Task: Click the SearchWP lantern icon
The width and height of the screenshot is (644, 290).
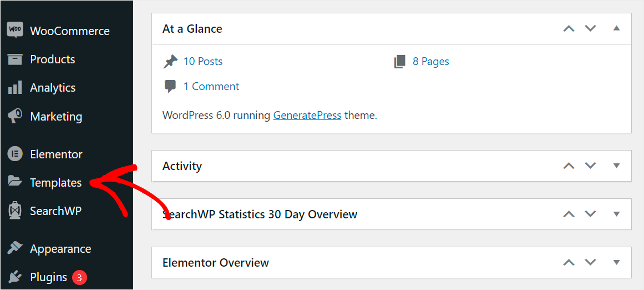Action: (x=15, y=211)
